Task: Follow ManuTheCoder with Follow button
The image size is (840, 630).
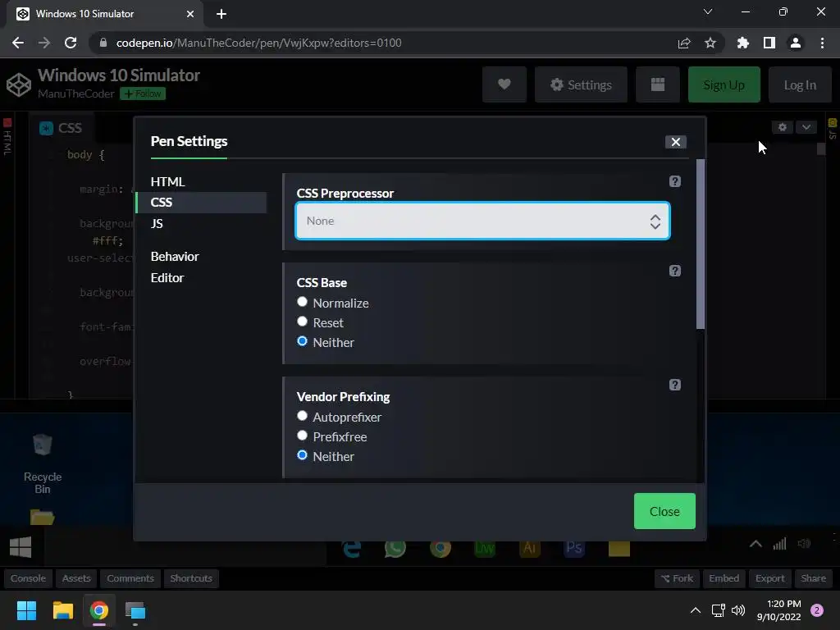Action: point(143,94)
